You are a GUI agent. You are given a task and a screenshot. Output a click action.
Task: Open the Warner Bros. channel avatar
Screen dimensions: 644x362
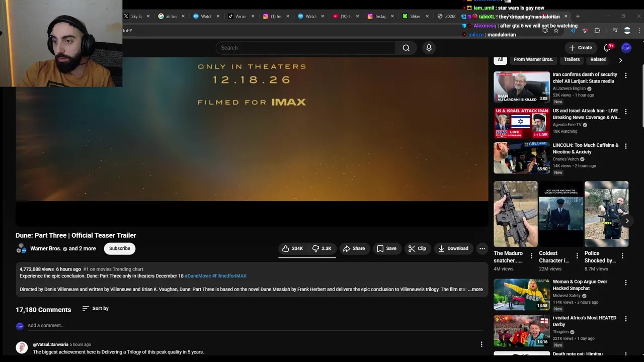[x=21, y=248]
